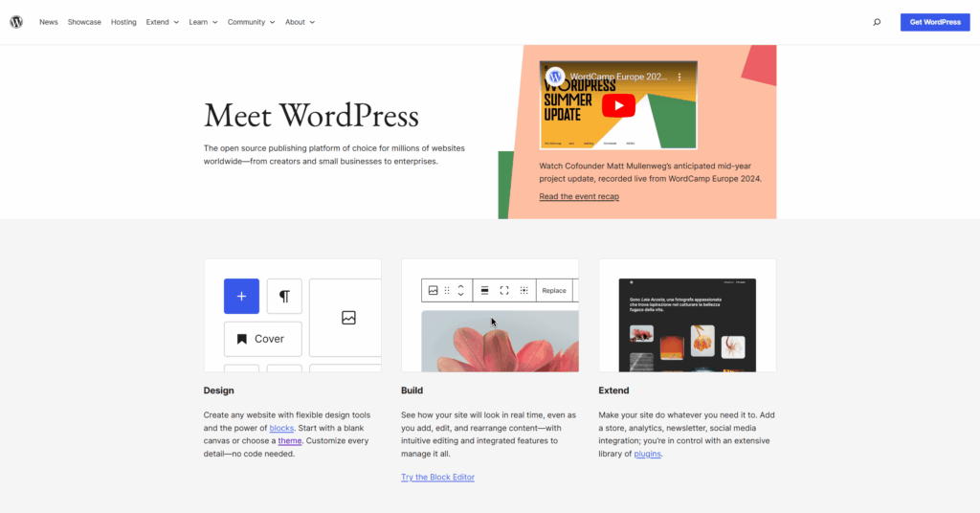Click the WordPress logo in the header
The width and height of the screenshot is (980, 513).
click(16, 22)
